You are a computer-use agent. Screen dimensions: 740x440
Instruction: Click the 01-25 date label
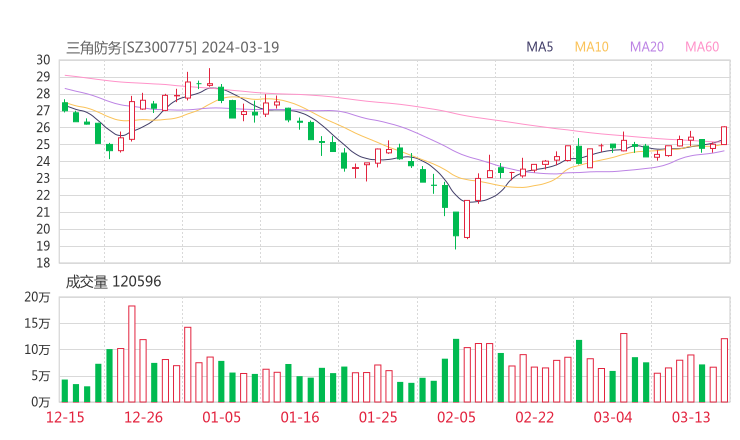click(x=378, y=417)
